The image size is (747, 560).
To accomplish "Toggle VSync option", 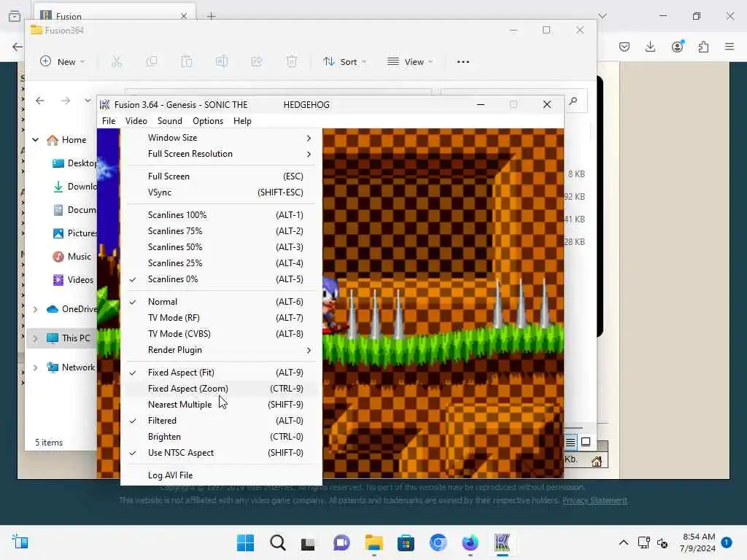I will (x=222, y=192).
